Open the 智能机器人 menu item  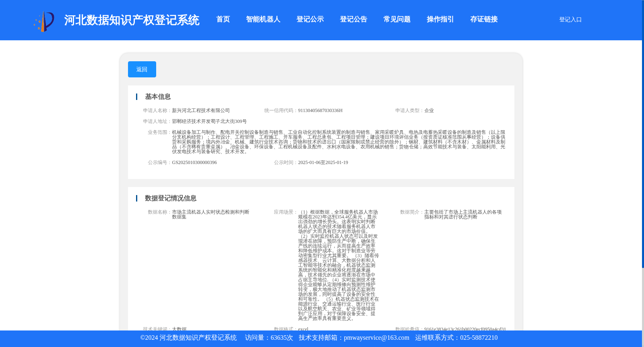[x=263, y=19]
